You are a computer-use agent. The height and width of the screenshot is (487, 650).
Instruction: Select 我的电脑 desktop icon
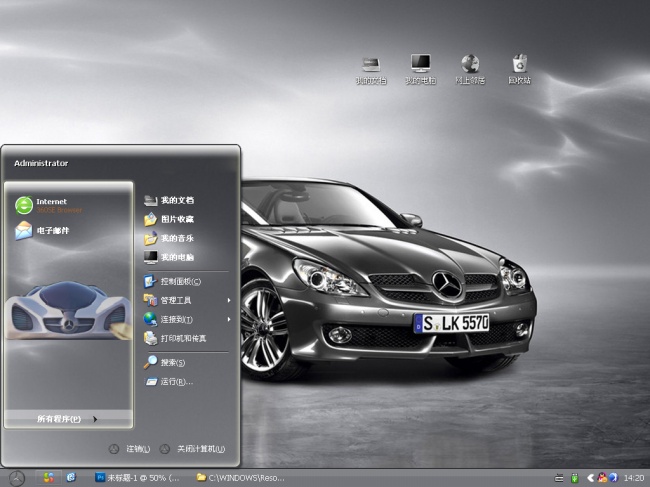(x=421, y=70)
